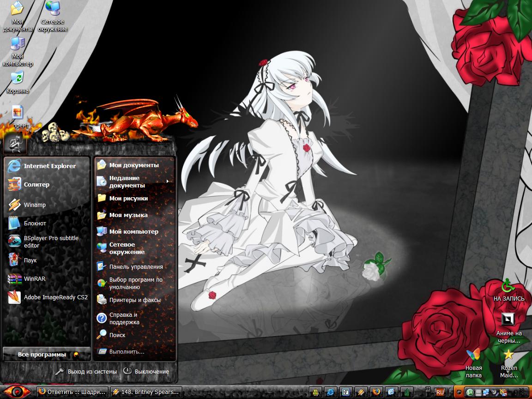The image size is (532, 399).
Task: Open Internet Explorer from the Start menu
Action: [x=47, y=166]
